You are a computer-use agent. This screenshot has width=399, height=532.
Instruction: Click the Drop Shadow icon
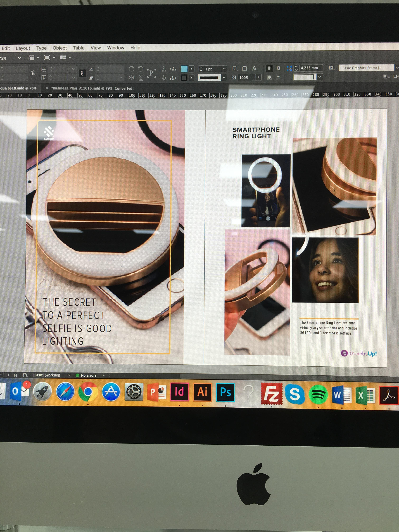click(x=245, y=68)
